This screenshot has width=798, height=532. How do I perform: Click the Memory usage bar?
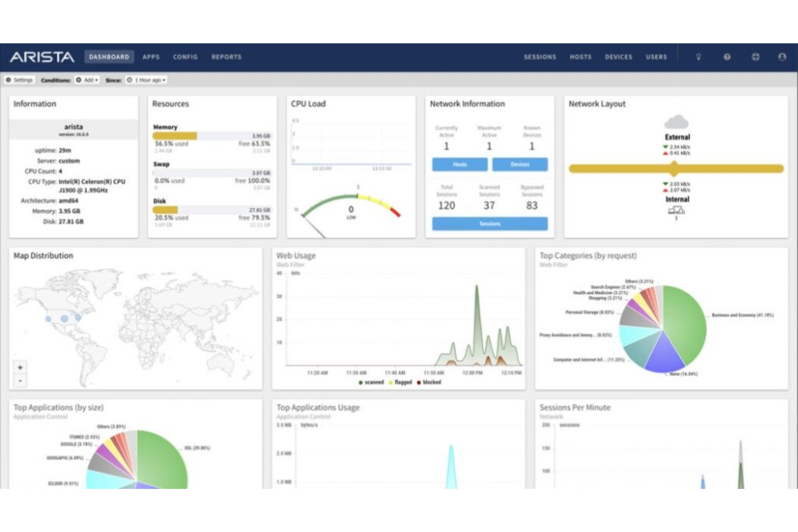(212, 136)
